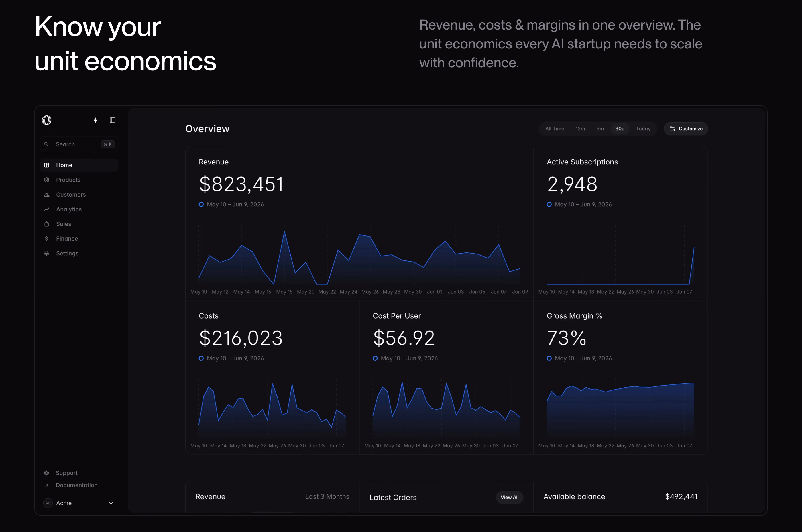
Task: Open Analytics using the trend-line icon
Action: (x=46, y=209)
